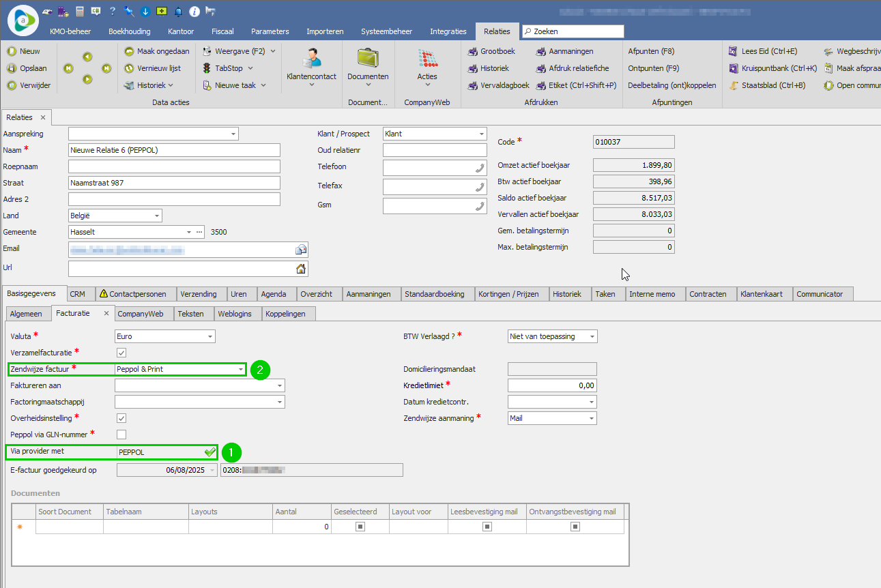Enable Peppol via GLN-nummer checkbox
Viewport: 881px width, 588px height.
121,435
